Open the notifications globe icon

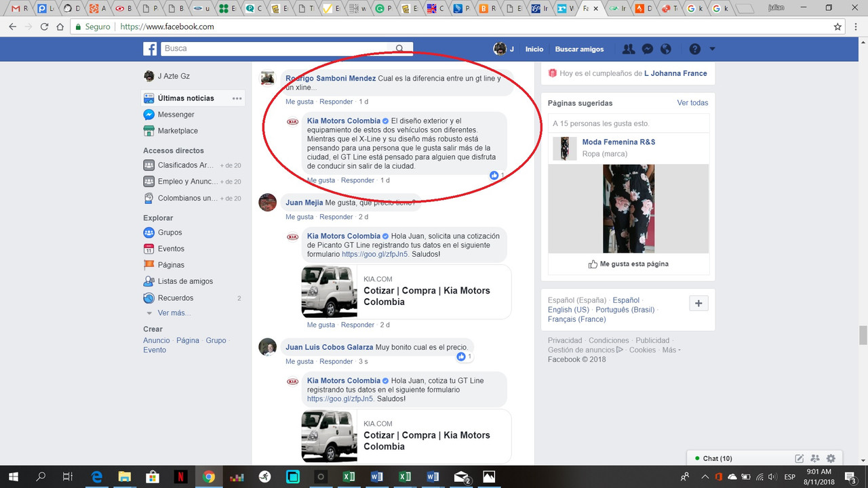point(666,49)
